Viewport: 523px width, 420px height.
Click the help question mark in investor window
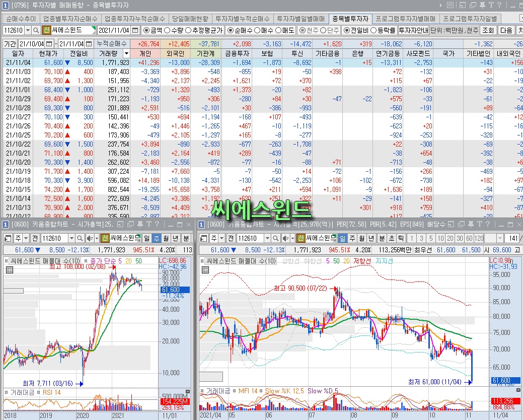click(499, 5)
